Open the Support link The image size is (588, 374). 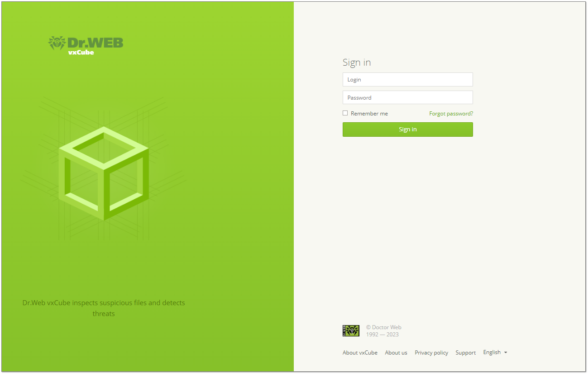[465, 353]
